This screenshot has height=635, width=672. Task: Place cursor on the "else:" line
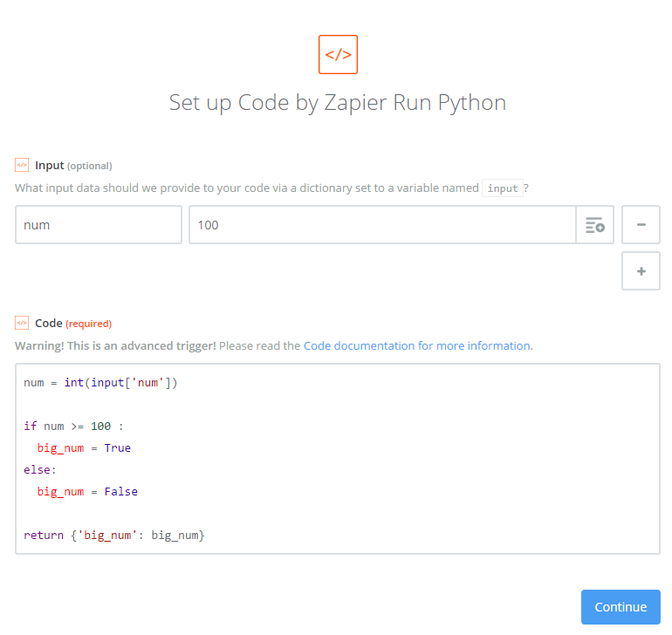pyautogui.click(x=40, y=469)
